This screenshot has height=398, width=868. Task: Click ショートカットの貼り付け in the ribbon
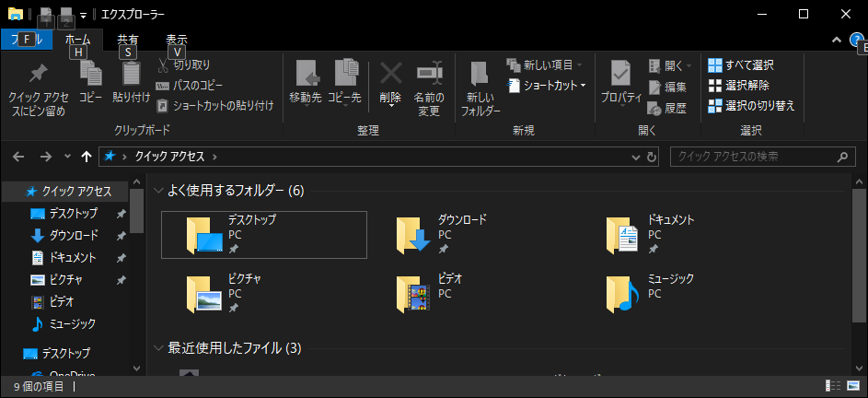tap(214, 105)
